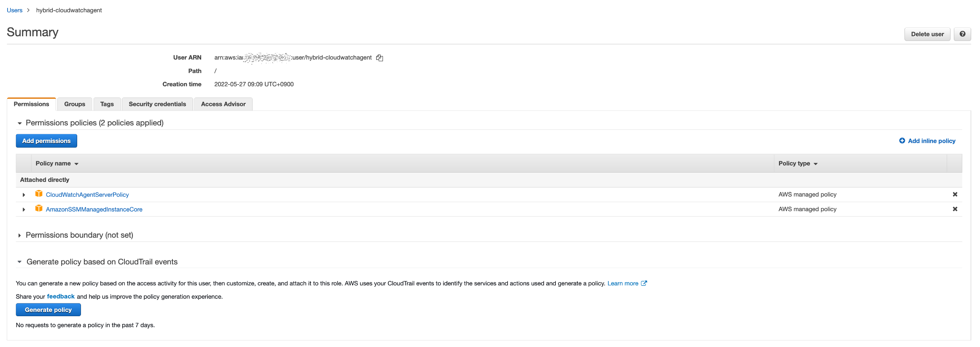980x347 pixels.
Task: Open the AmazonSSMManagedInstanceCore policy link
Action: point(94,209)
